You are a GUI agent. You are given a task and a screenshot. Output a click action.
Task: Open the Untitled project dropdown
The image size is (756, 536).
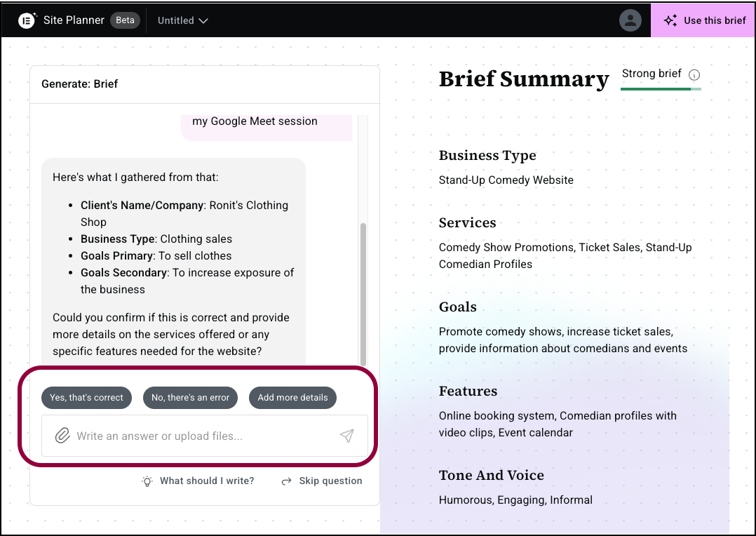183,20
